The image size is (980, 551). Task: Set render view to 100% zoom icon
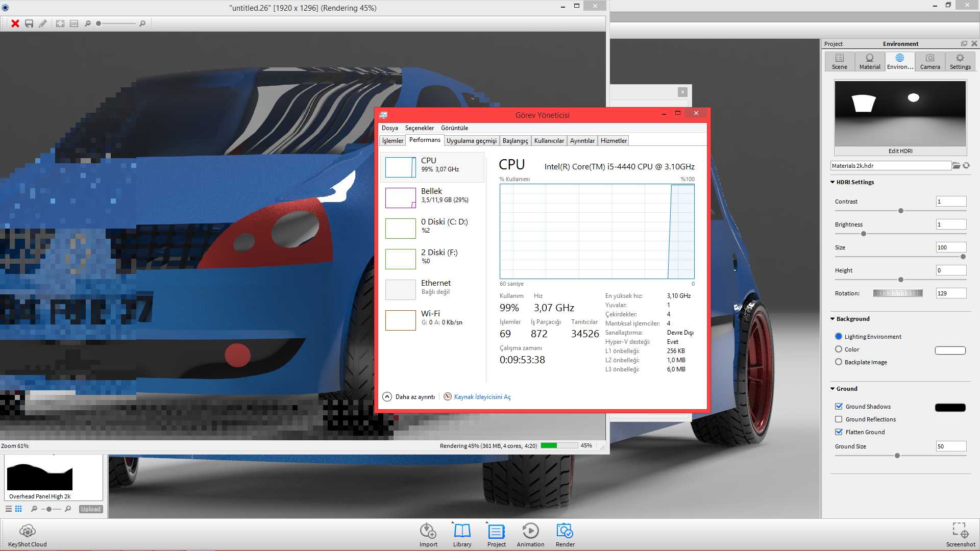click(74, 23)
